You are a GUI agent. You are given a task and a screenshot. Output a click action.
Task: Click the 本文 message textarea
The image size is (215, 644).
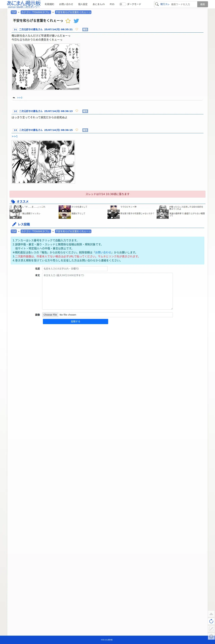pos(107,291)
